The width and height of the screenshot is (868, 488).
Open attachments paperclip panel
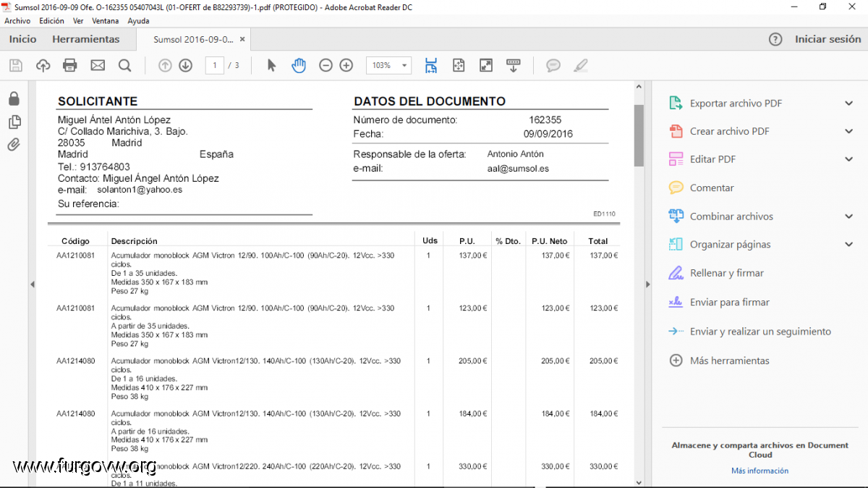14,144
